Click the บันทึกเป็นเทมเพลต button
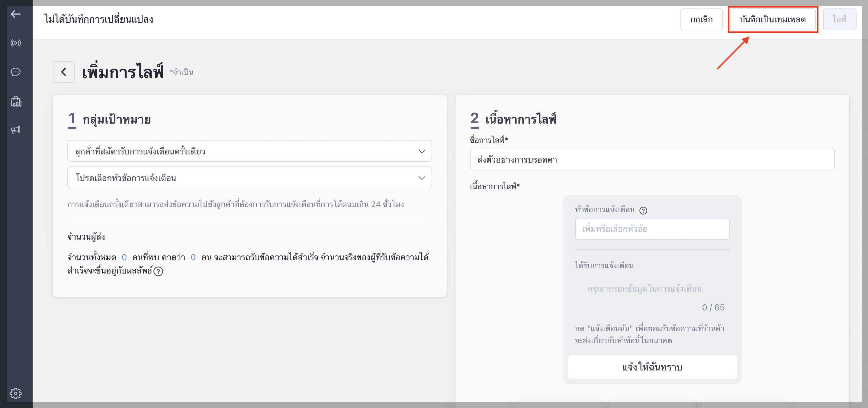This screenshot has width=868, height=408. click(x=772, y=19)
